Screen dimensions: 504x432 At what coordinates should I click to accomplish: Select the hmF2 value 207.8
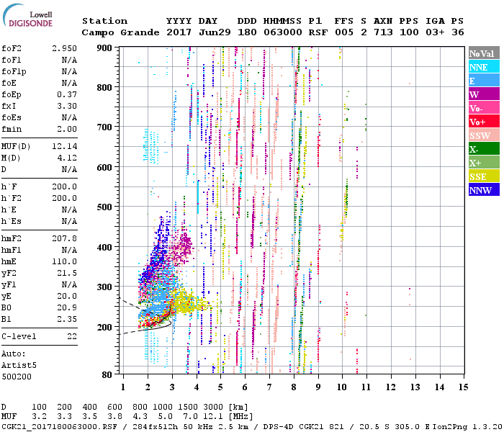(63, 237)
